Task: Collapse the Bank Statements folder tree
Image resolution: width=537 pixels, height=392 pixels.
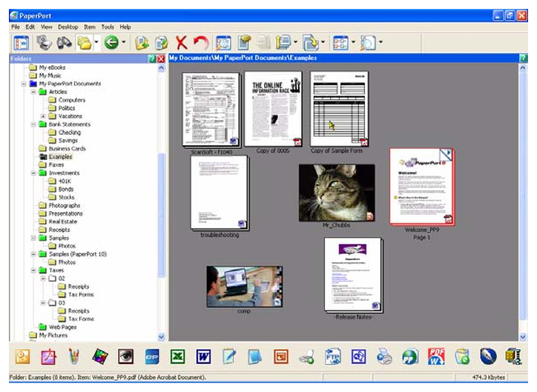Action: [33, 124]
